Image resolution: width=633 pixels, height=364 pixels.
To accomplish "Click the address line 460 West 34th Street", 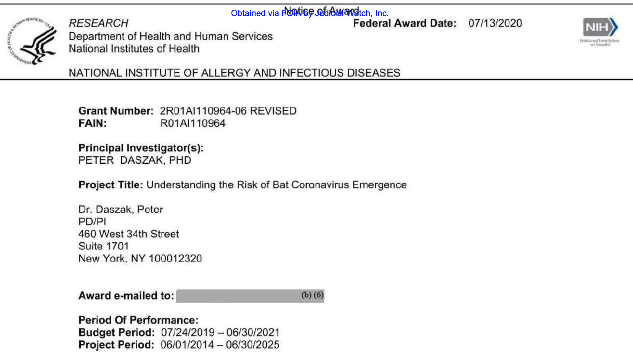I will pyautogui.click(x=128, y=234).
